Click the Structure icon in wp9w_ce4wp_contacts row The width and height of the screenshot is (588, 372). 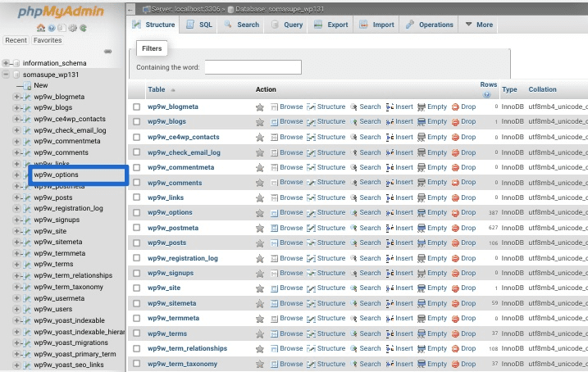311,137
